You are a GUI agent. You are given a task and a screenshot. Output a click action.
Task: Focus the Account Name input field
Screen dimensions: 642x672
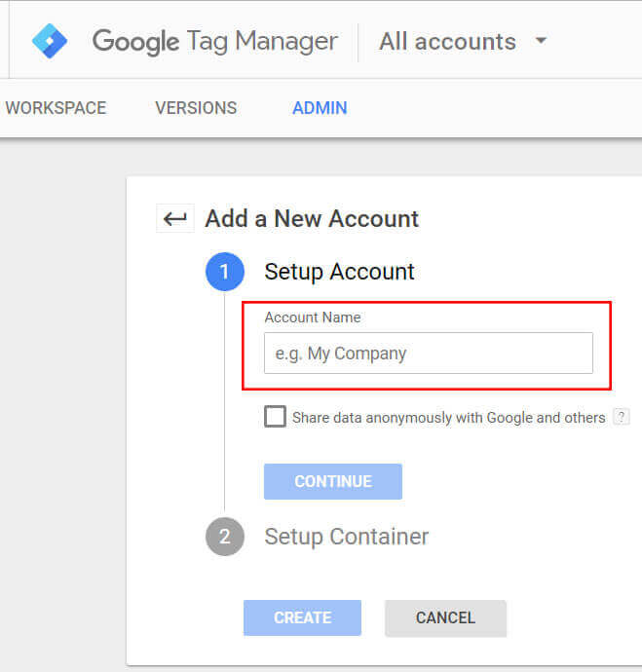coord(428,354)
